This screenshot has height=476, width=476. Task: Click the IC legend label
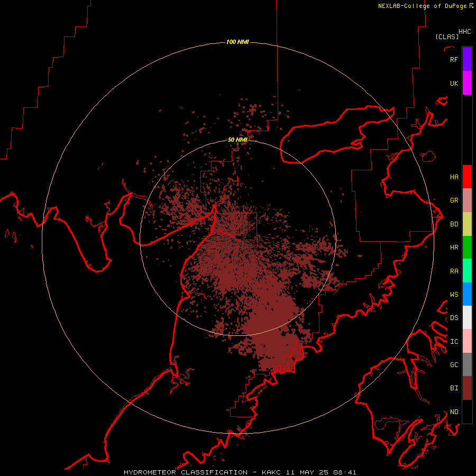(454, 341)
